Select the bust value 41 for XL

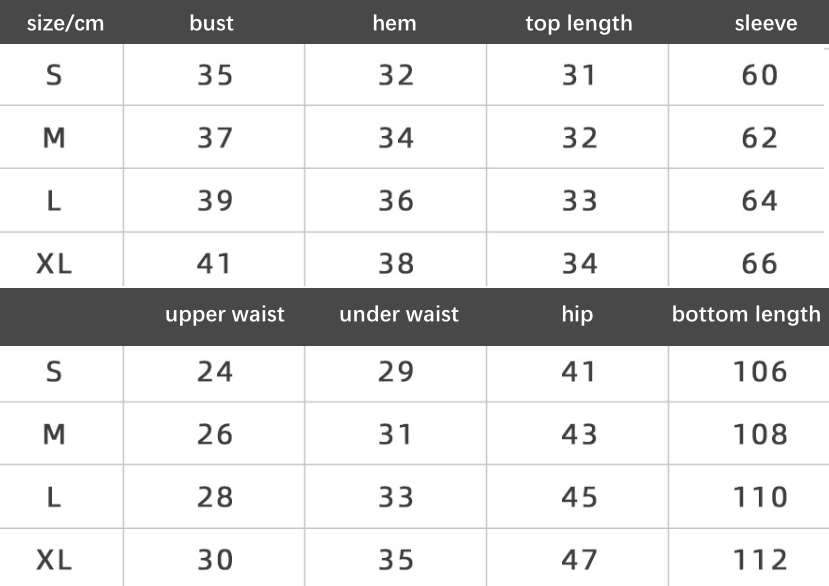click(214, 264)
